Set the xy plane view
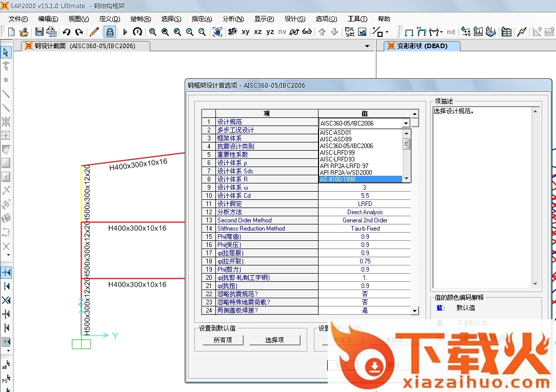The height and width of the screenshot is (392, 556). (x=245, y=32)
